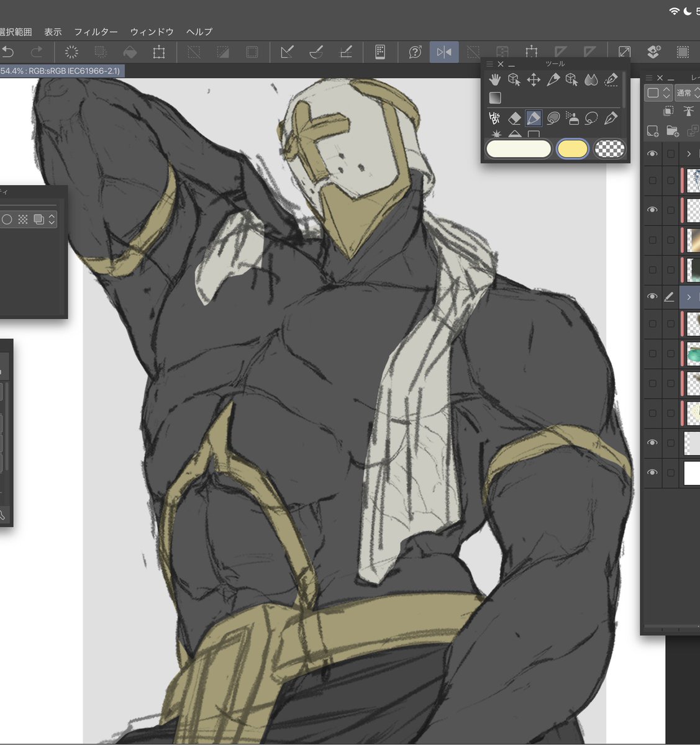Select the Selection Pen tool

611,79
